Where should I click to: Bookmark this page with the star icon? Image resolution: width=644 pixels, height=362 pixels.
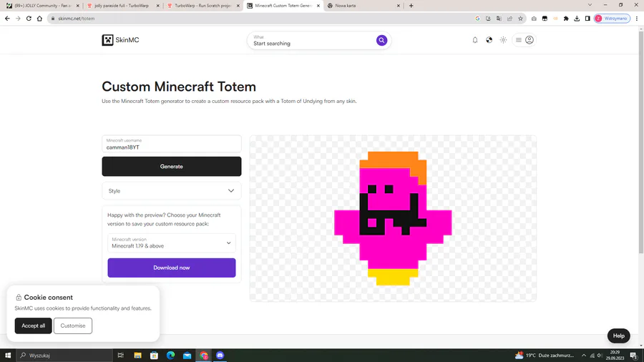tap(520, 19)
